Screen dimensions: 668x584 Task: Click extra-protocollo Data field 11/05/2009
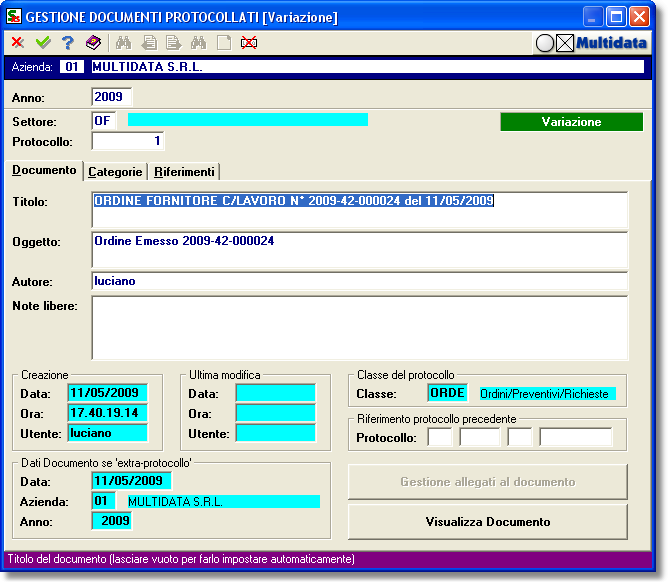pos(132,480)
